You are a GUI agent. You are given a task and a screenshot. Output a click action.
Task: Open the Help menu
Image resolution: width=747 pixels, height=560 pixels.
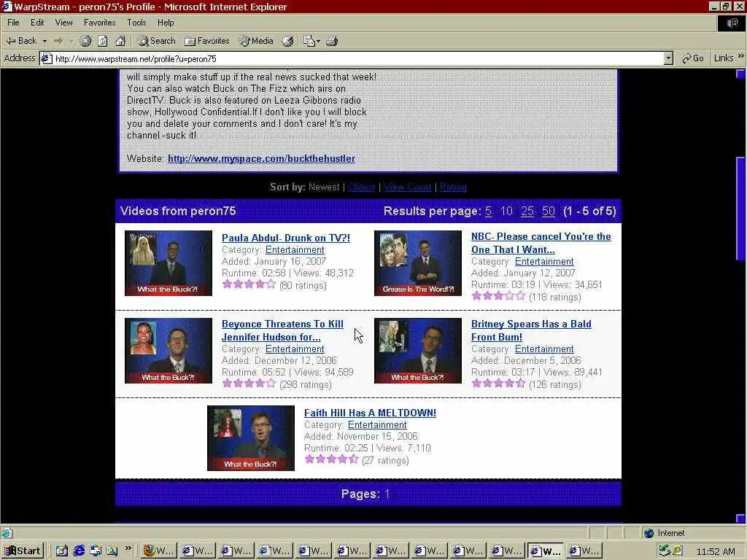(166, 23)
